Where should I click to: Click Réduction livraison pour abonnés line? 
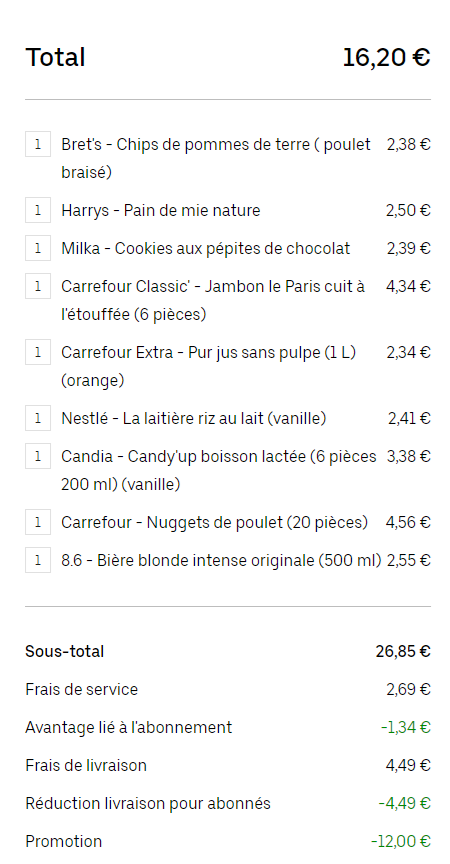click(x=228, y=803)
